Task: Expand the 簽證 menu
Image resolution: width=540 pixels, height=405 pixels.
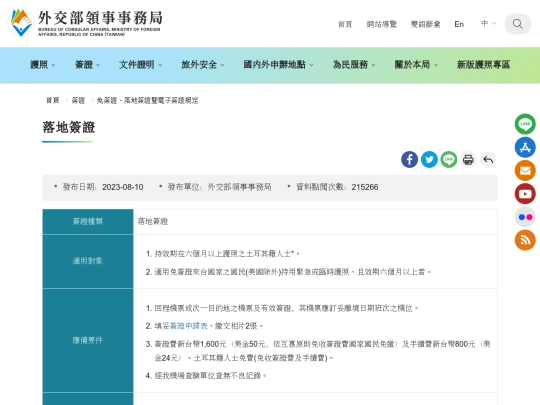Action: pyautogui.click(x=87, y=65)
